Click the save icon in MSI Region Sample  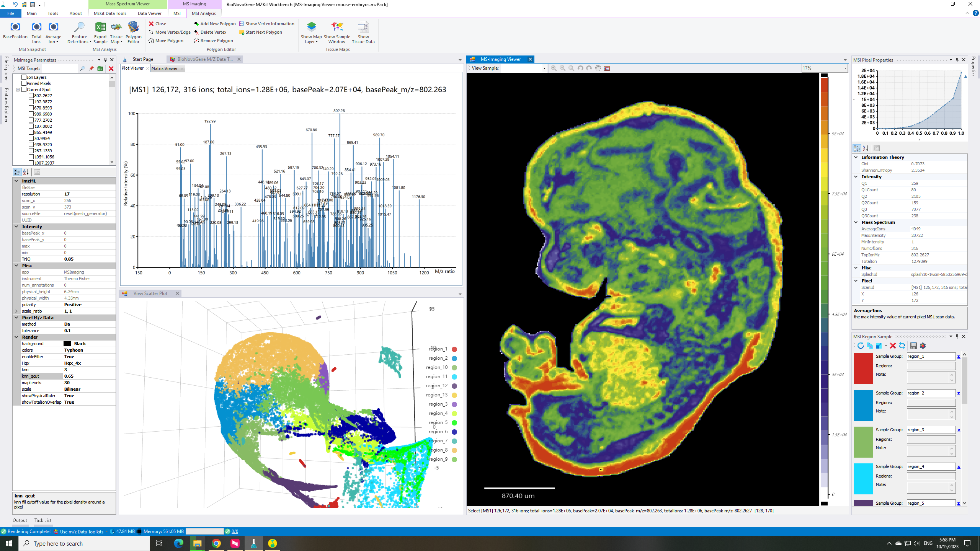click(x=913, y=346)
